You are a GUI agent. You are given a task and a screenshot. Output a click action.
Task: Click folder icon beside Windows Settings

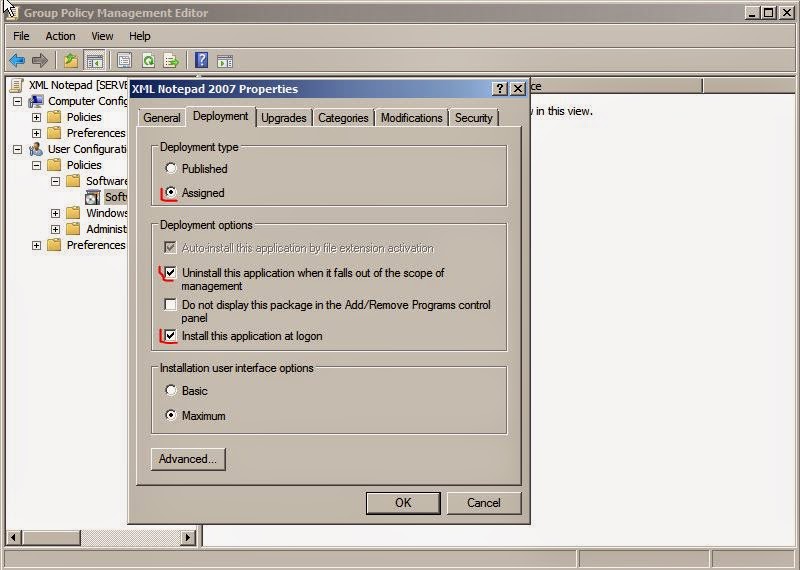coord(73,213)
